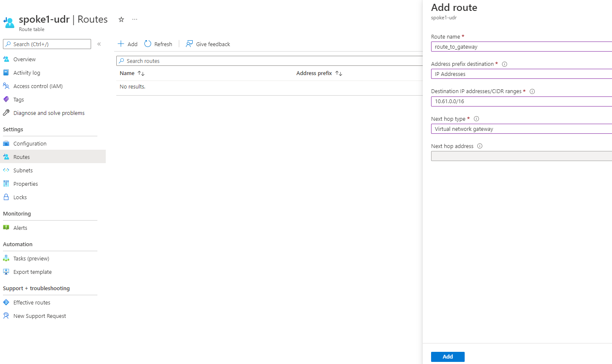This screenshot has width=612, height=364.
Task: Open Tasks (preview)
Action: tap(31, 259)
